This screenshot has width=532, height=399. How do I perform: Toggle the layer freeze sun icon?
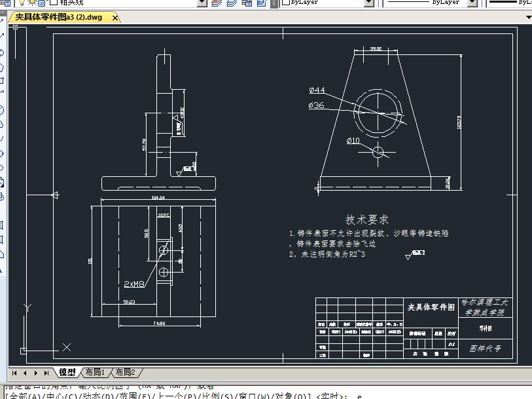31,3
